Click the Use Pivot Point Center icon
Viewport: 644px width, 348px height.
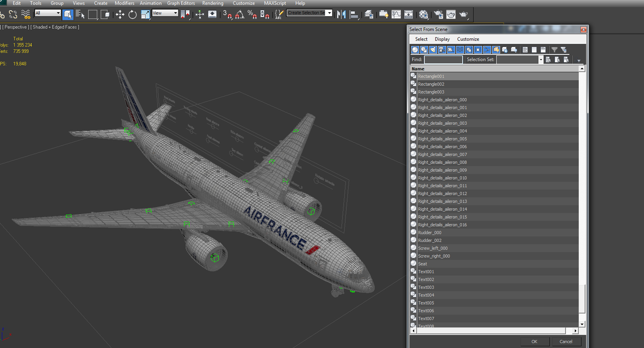coord(185,14)
